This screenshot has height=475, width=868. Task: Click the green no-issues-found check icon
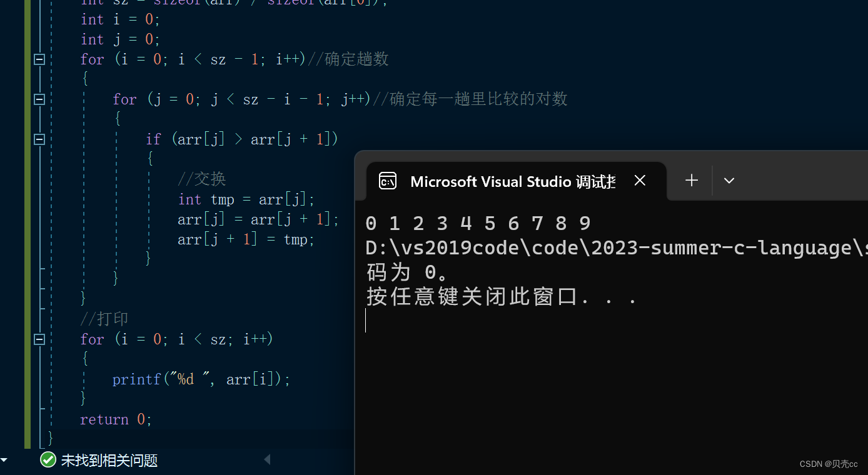click(x=48, y=460)
